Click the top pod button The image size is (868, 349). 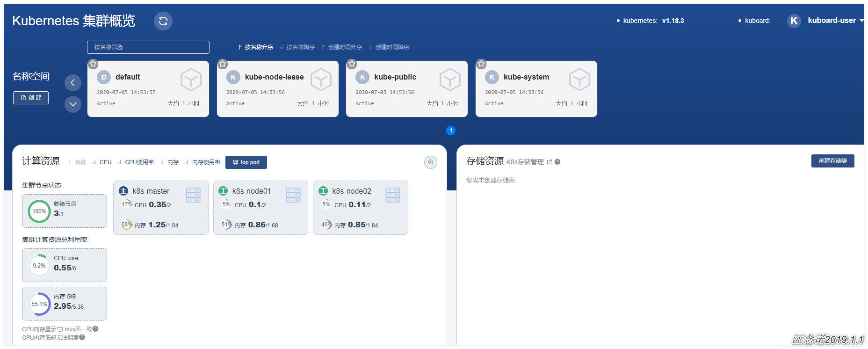click(246, 162)
